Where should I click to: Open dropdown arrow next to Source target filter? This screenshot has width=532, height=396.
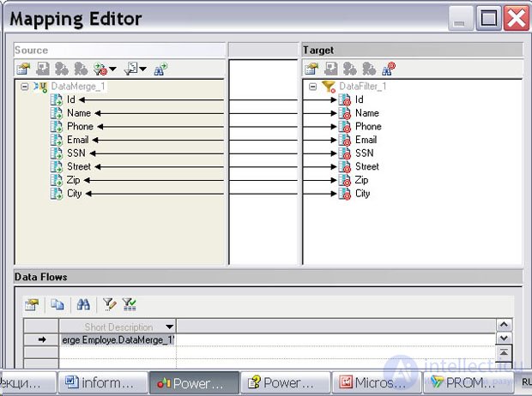coord(112,69)
